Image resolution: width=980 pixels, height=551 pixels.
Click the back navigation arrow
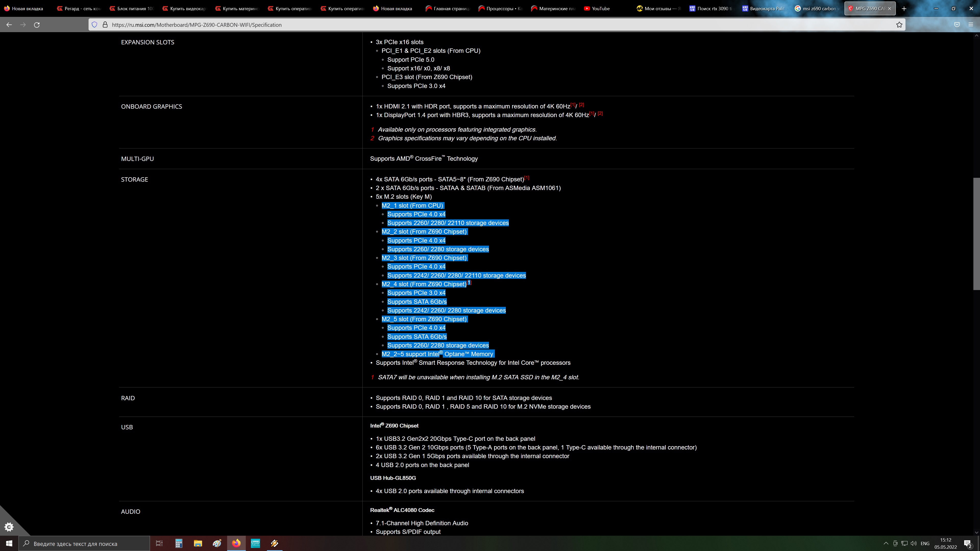click(9, 25)
